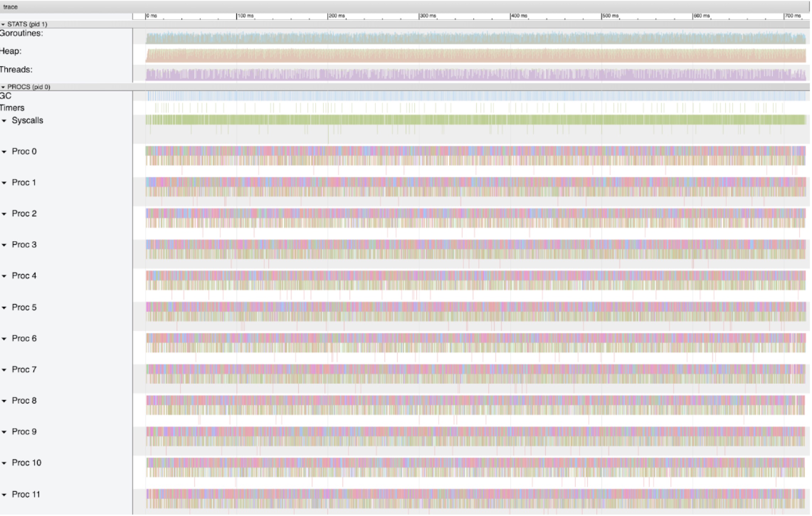812x516 pixels.
Task: Collapse the Syscalls row
Action: point(4,121)
